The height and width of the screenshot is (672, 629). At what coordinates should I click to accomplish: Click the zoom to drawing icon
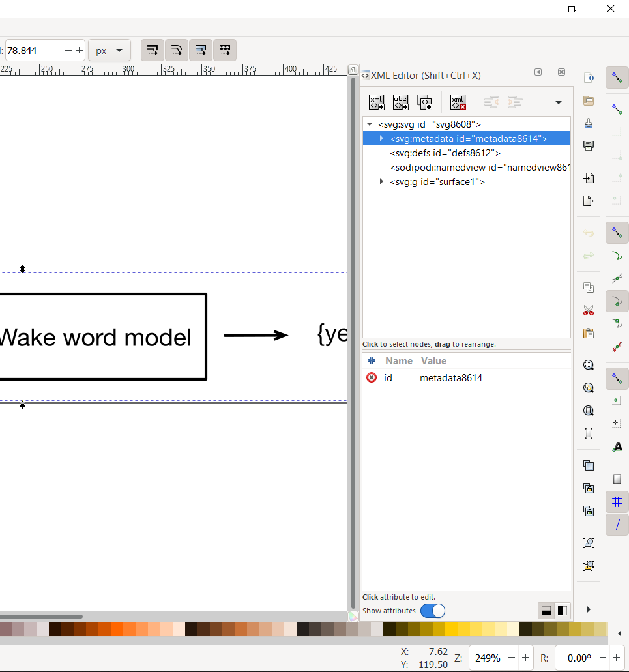click(589, 388)
